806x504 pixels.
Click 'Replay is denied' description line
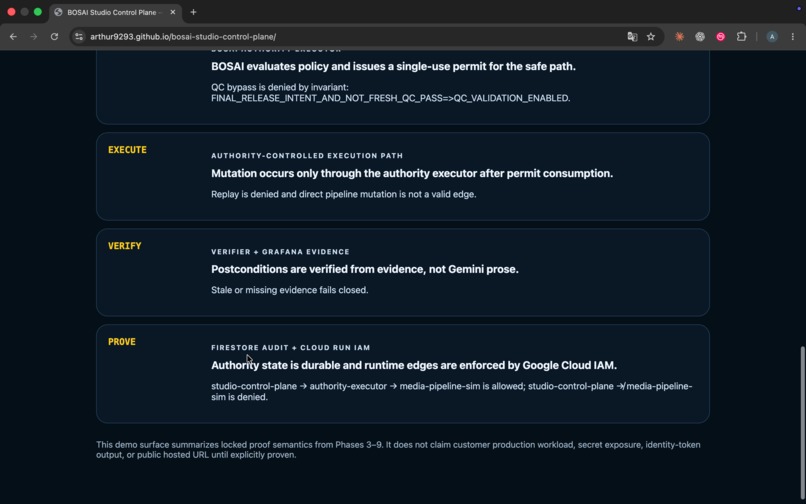(343, 194)
